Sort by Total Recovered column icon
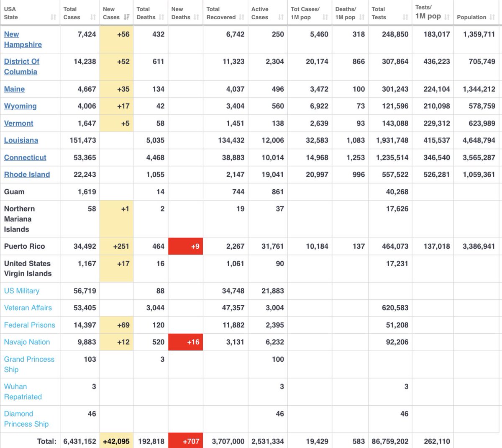502x448 pixels. pyautogui.click(x=241, y=17)
